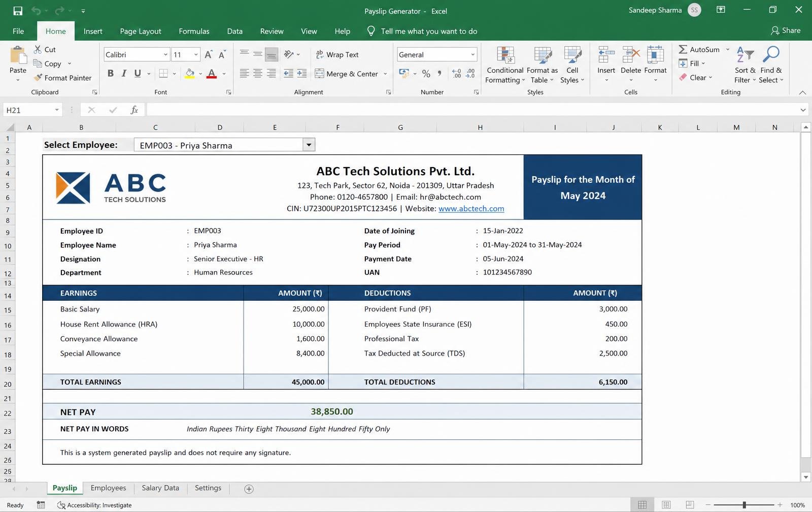
Task: Click the Share button
Action: (x=785, y=30)
